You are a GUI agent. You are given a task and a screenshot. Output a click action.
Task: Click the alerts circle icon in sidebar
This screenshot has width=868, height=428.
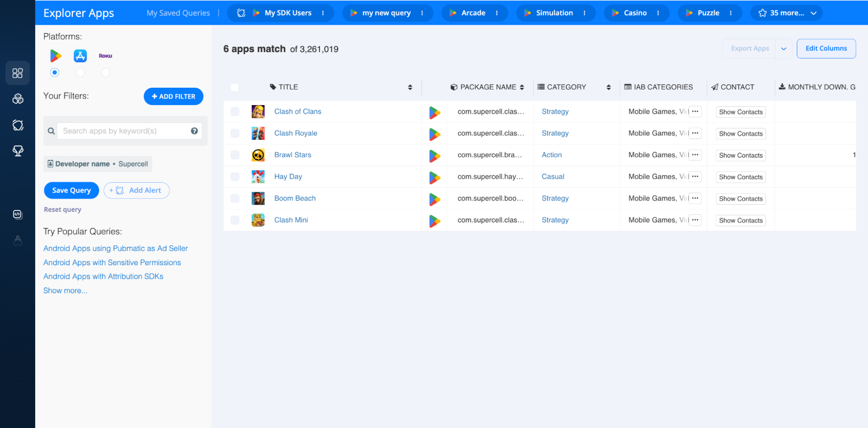(x=18, y=125)
